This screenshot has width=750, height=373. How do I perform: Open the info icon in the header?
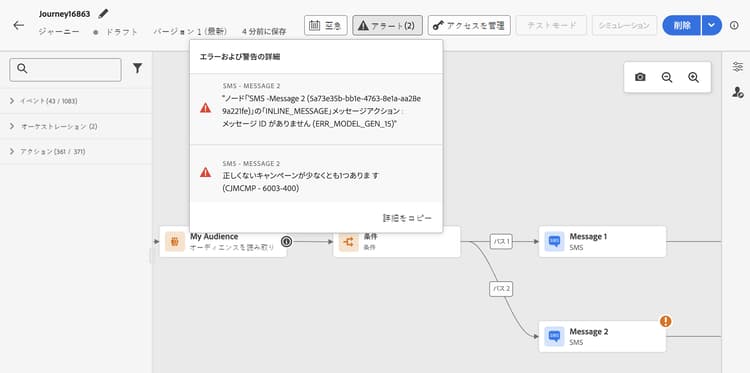[734, 25]
